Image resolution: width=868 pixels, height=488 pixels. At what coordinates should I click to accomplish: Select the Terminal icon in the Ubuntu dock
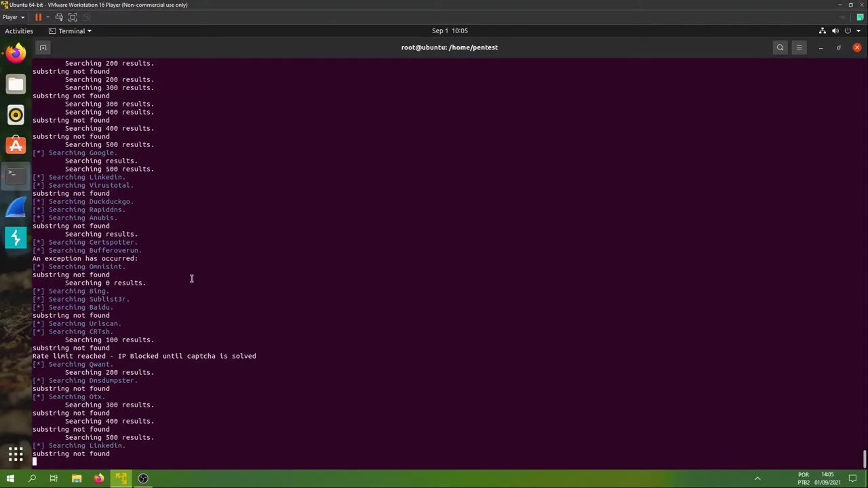click(16, 176)
